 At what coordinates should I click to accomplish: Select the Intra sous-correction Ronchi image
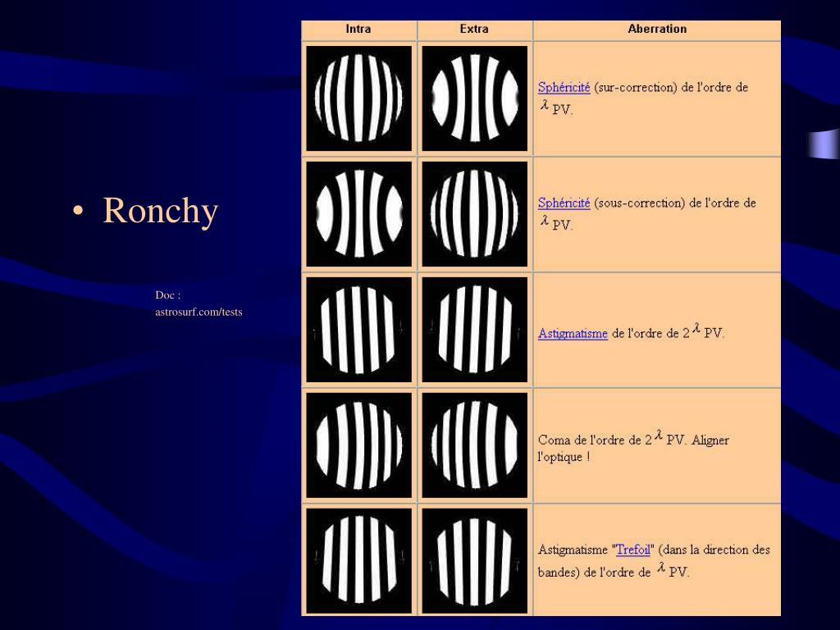[x=359, y=214]
